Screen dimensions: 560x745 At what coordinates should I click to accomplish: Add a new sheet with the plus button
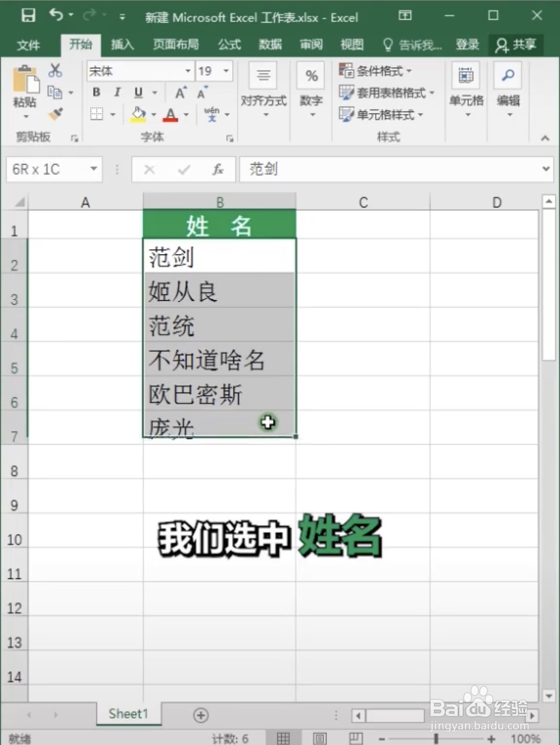[201, 715]
